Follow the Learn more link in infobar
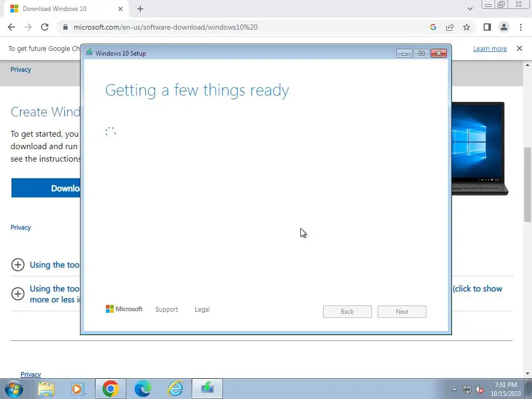This screenshot has width=532, height=399. tap(490, 48)
